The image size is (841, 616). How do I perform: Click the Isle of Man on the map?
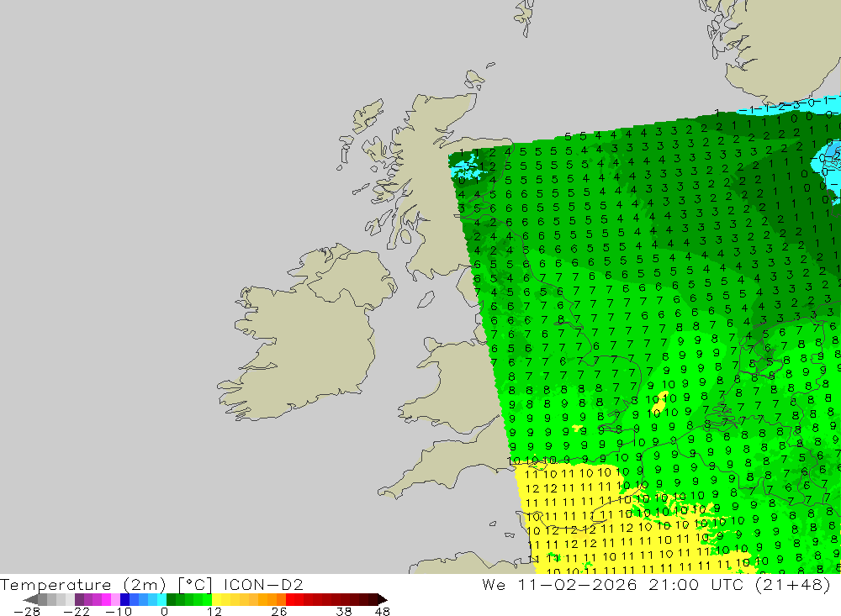(x=426, y=299)
